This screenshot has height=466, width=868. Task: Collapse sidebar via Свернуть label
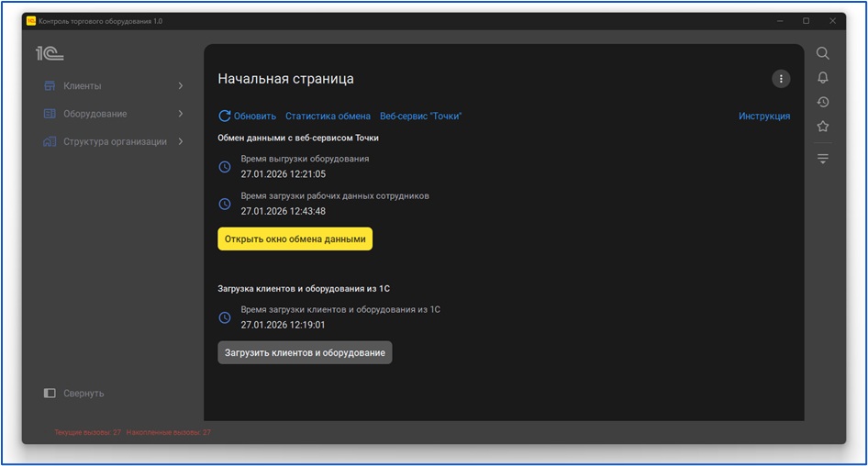tap(83, 393)
